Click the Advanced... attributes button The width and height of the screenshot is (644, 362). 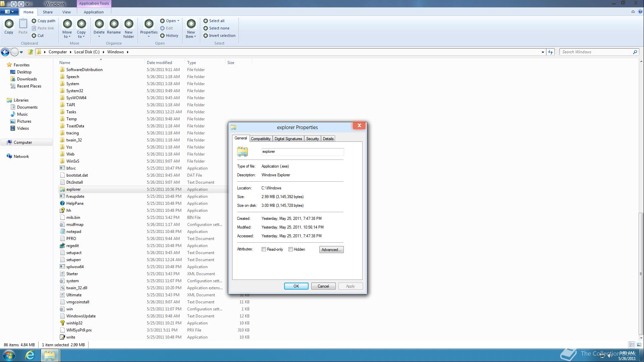pos(331,250)
